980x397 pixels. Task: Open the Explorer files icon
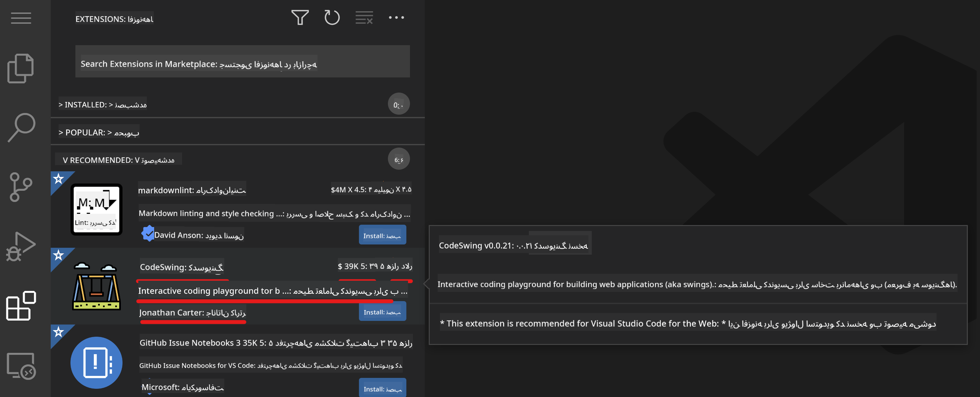coord(21,69)
